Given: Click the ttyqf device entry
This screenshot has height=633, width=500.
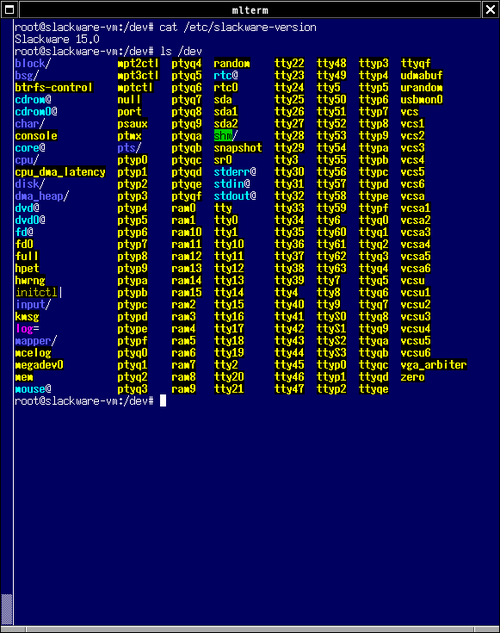Looking at the screenshot, I should [416, 63].
